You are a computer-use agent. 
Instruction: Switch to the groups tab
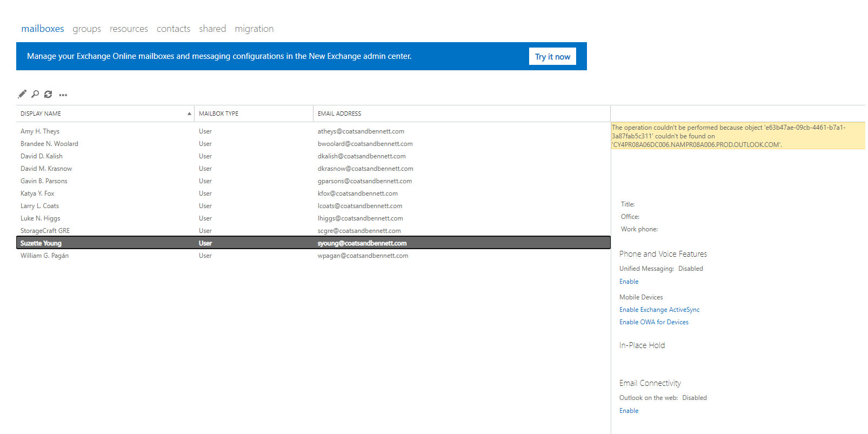click(x=87, y=29)
